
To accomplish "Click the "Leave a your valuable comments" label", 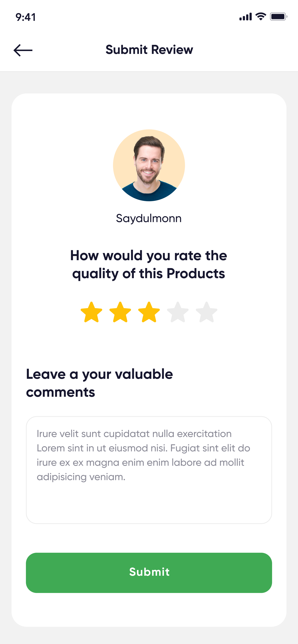I will pyautogui.click(x=99, y=383).
